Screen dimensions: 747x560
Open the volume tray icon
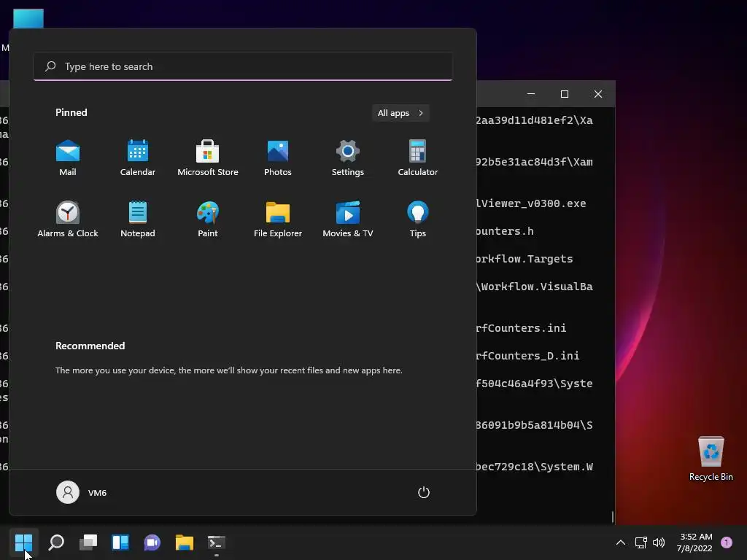[x=659, y=542]
